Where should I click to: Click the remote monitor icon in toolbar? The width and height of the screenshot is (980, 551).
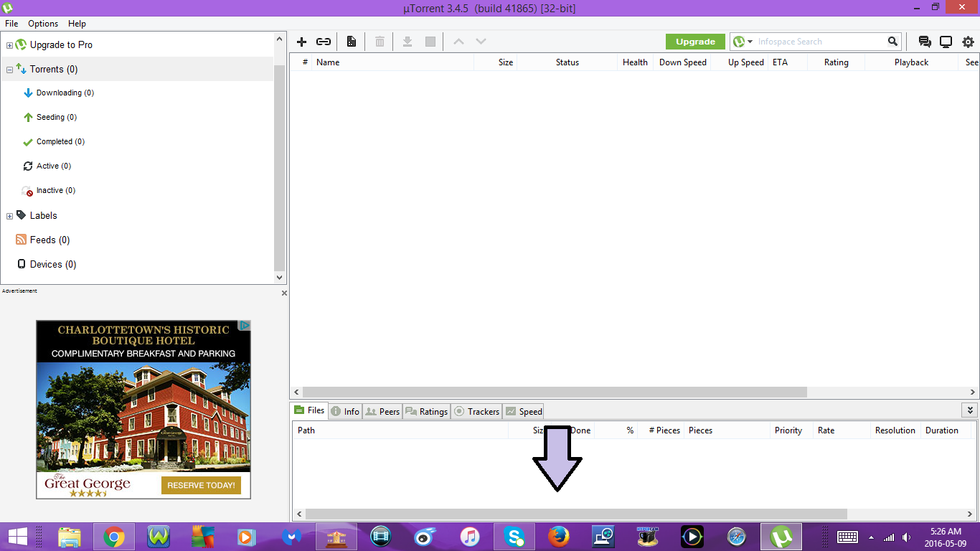tap(946, 42)
